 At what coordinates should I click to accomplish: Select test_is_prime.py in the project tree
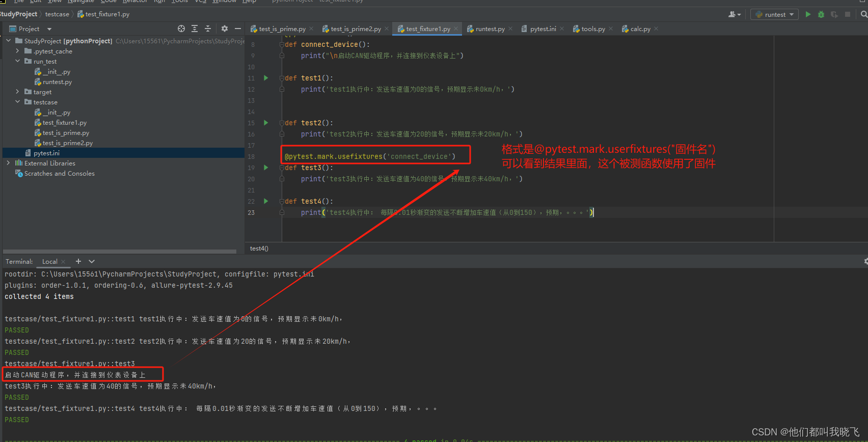(x=66, y=133)
